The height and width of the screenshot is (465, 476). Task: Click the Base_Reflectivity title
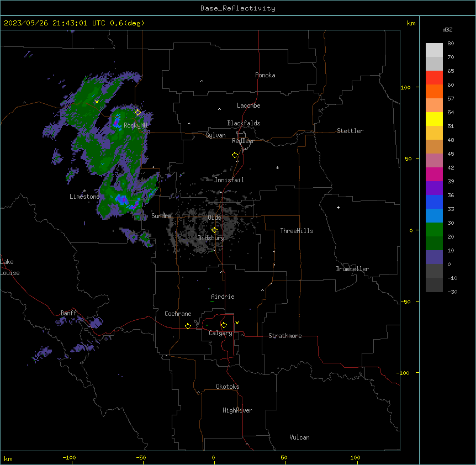coord(238,8)
